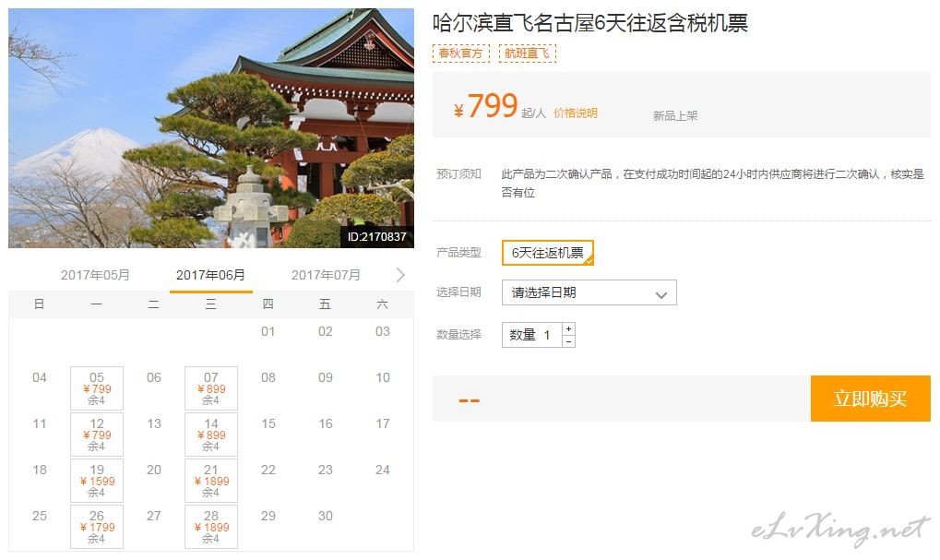Click calendar date 01

268,331
